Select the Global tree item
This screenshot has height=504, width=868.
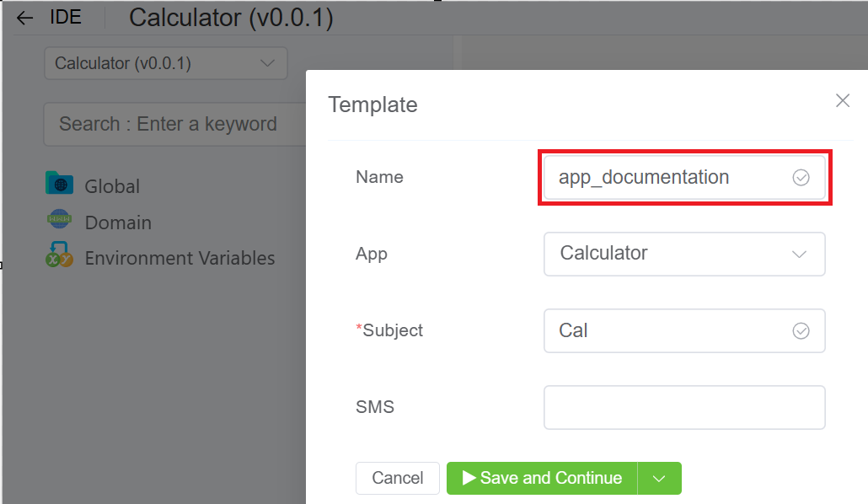click(112, 186)
